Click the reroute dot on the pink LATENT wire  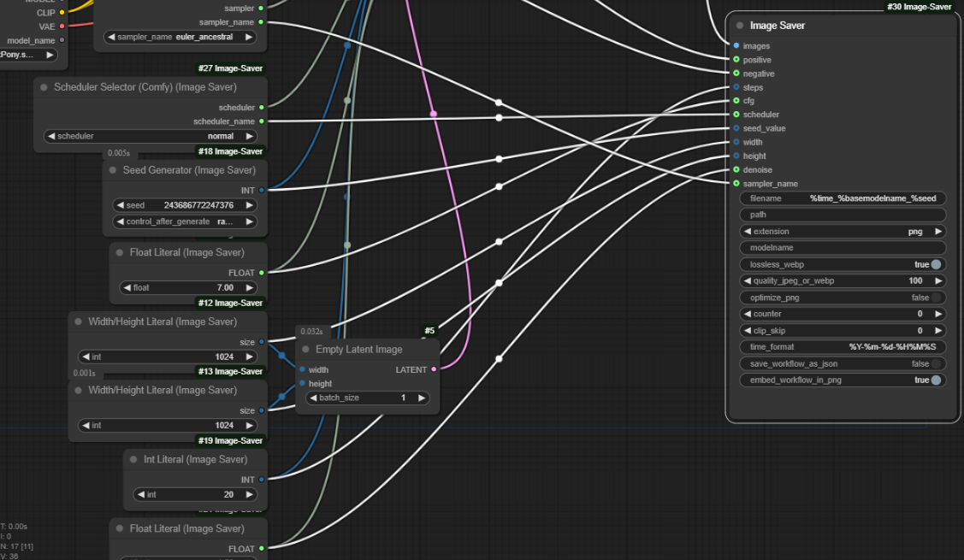click(x=434, y=114)
